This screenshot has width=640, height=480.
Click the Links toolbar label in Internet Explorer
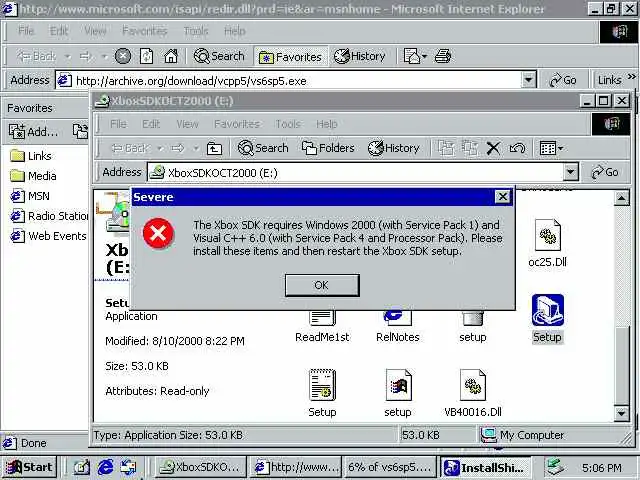tap(609, 80)
